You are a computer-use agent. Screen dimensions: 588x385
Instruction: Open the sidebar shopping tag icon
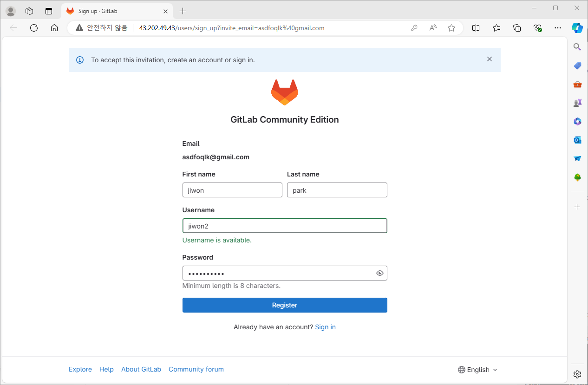point(577,65)
